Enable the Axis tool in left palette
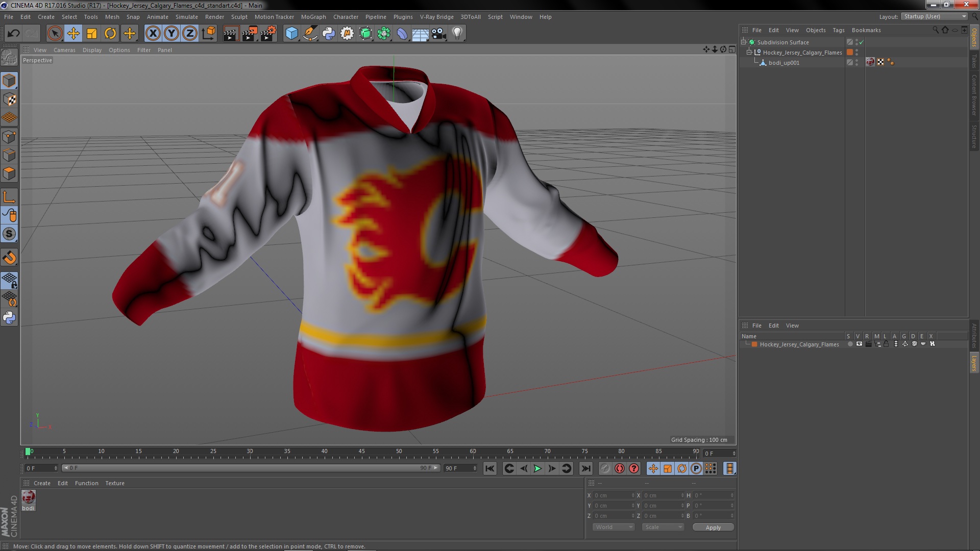 9,197
